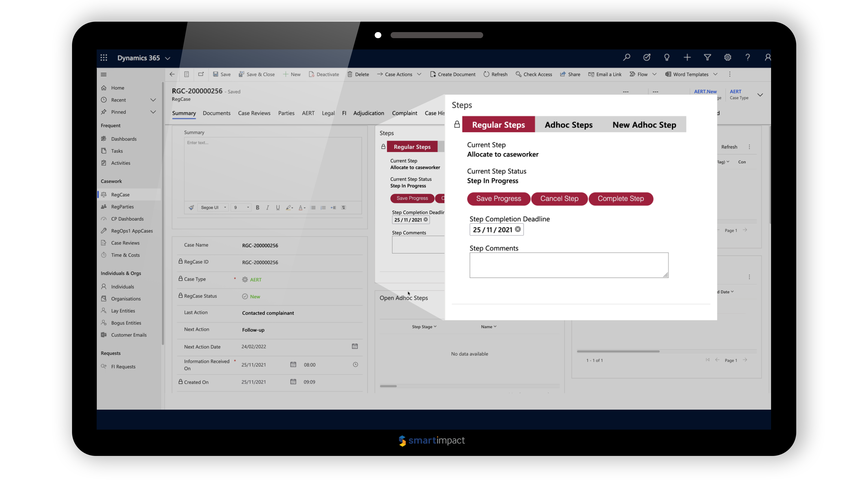Viewport: 868px width, 488px height.
Task: Click the horizontal scrollbar under Open Adhoc Steps
Action: [388, 386]
